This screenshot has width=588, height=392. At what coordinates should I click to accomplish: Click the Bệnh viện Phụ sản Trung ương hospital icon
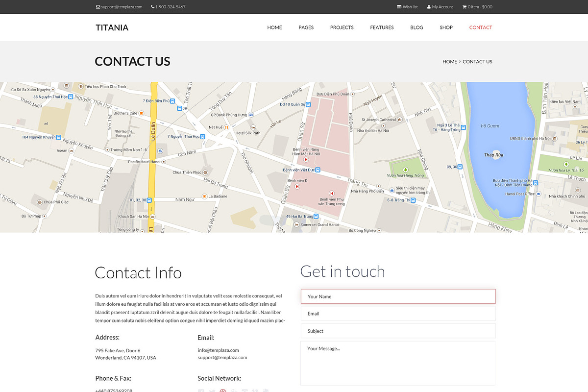click(x=332, y=193)
